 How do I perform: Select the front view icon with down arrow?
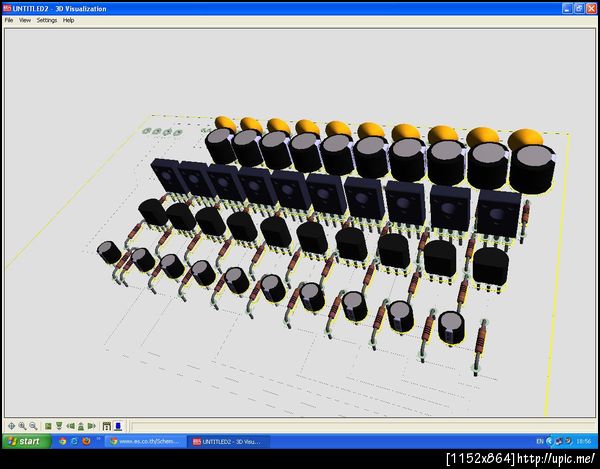click(x=59, y=426)
